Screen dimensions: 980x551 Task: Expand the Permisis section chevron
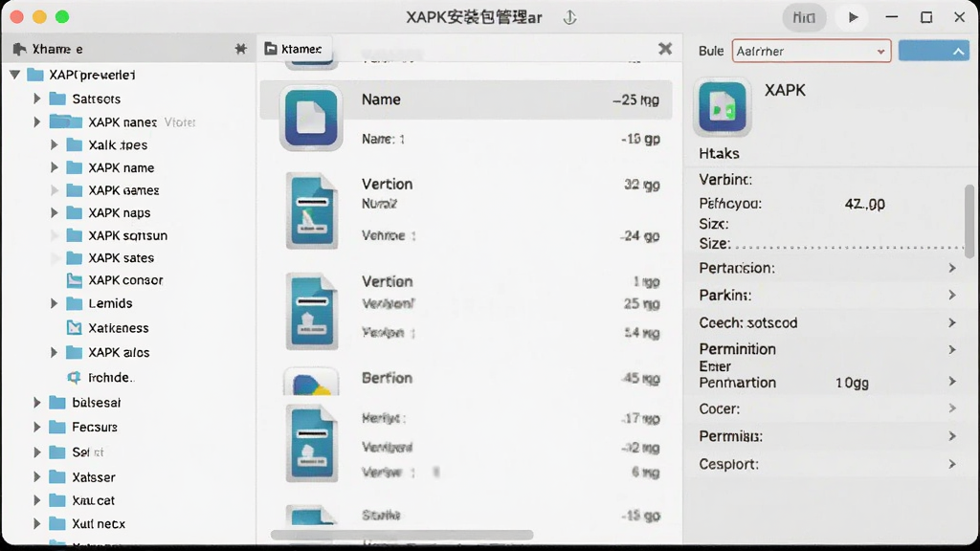[952, 436]
